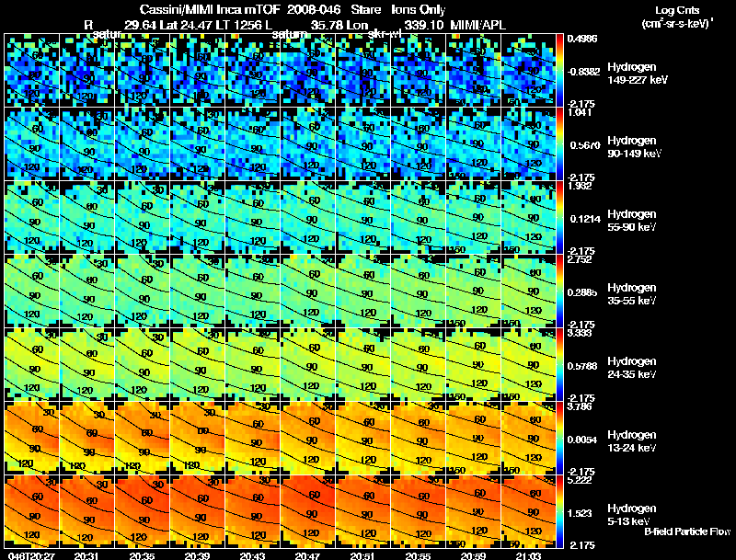This screenshot has width=736, height=560.
Task: Click the 21:03 time axis label
Action: (528, 555)
